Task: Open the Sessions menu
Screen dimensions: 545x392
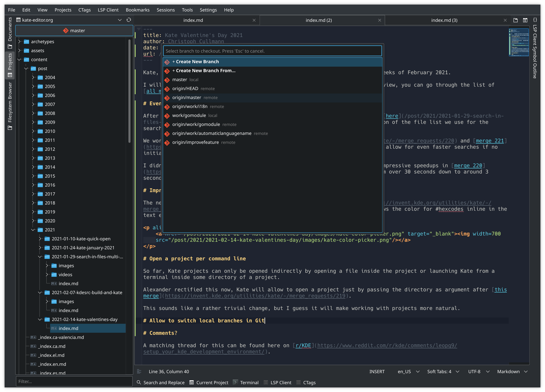Action: click(x=166, y=10)
